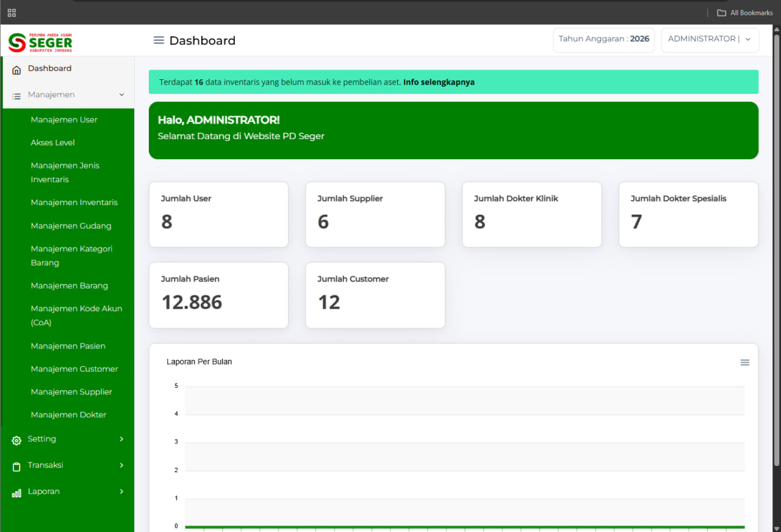
Task: Click the SEGER logo in the sidebar
Action: (x=40, y=42)
